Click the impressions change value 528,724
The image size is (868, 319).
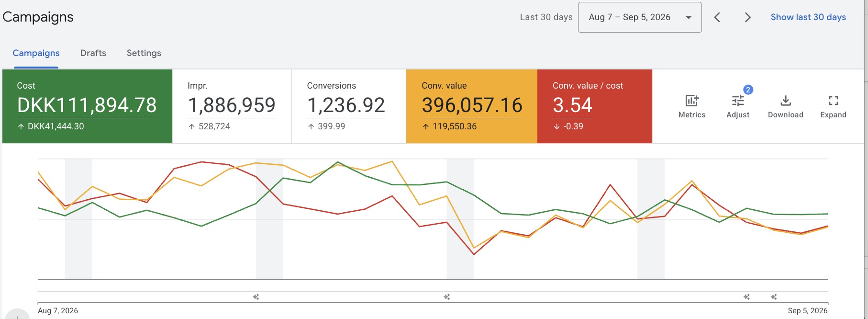click(x=214, y=126)
